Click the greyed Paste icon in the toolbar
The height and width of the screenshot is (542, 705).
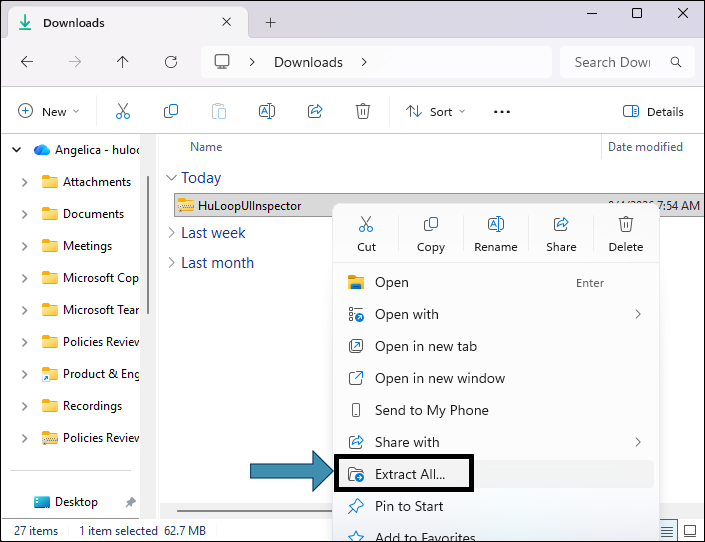coord(219,111)
